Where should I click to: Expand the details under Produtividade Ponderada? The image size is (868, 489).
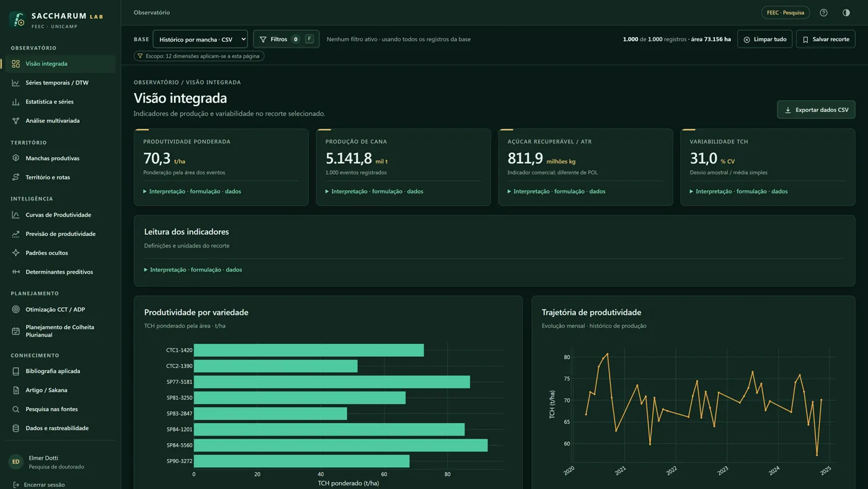click(192, 191)
